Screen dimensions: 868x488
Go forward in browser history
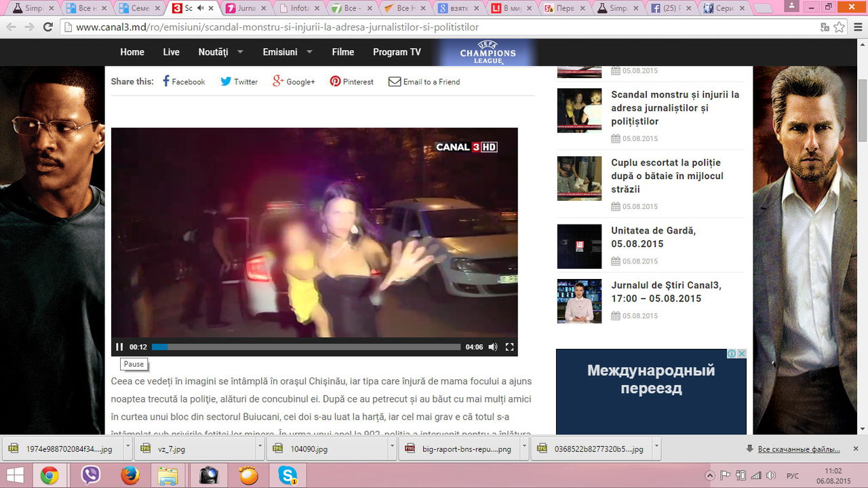pyautogui.click(x=29, y=27)
